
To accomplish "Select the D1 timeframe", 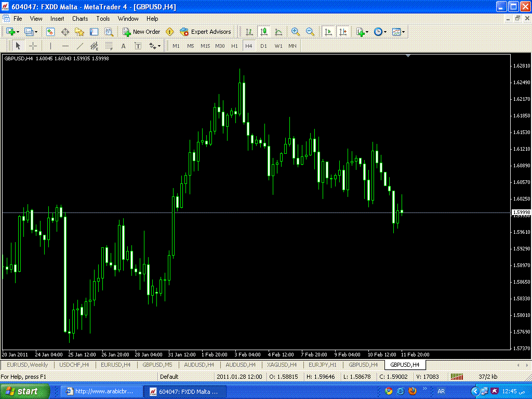I will click(263, 46).
